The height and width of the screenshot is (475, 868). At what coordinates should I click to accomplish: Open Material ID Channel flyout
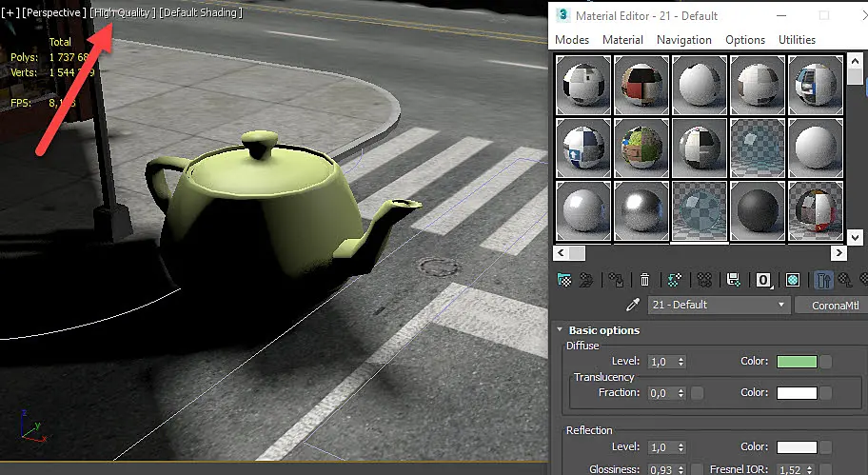coord(763,280)
